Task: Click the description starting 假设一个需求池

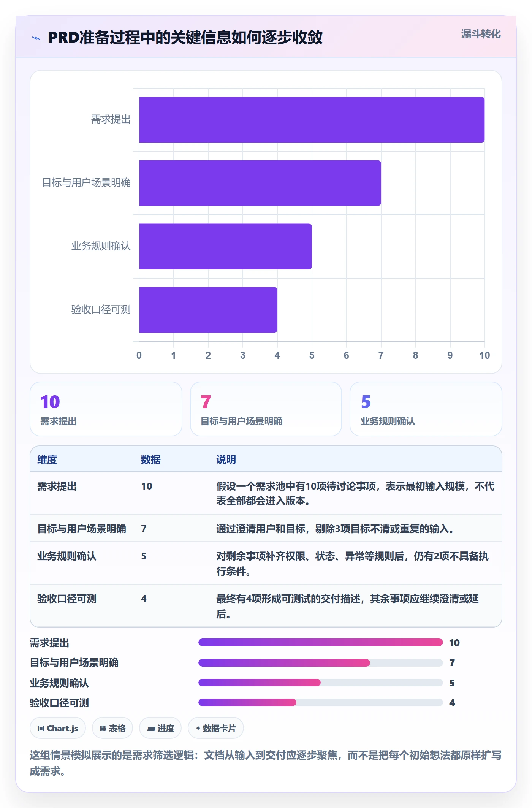Action: [355, 493]
